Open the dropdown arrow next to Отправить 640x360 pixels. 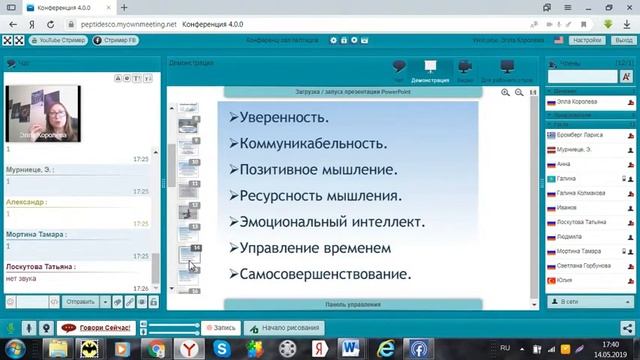click(105, 302)
